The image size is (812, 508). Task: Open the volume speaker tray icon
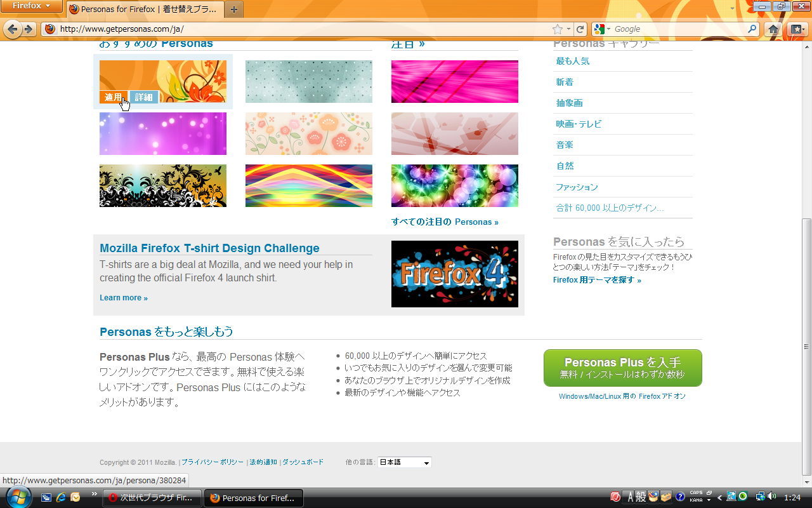[771, 497]
